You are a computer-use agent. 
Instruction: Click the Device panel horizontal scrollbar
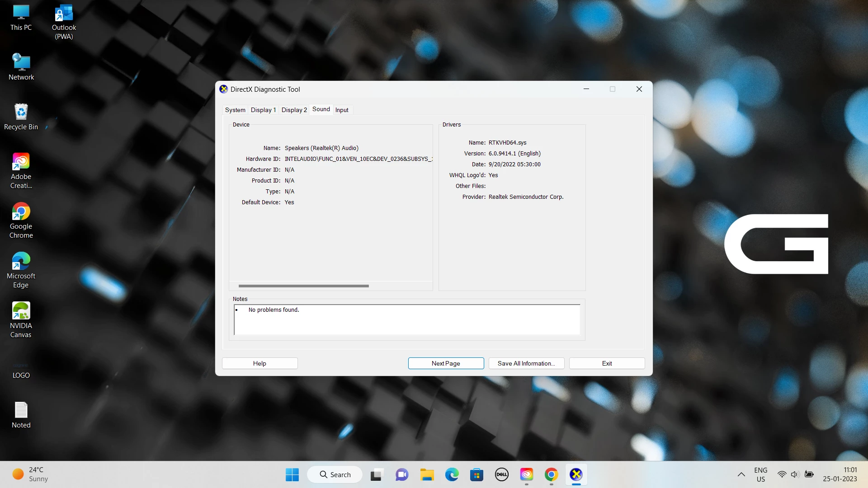[303, 286]
